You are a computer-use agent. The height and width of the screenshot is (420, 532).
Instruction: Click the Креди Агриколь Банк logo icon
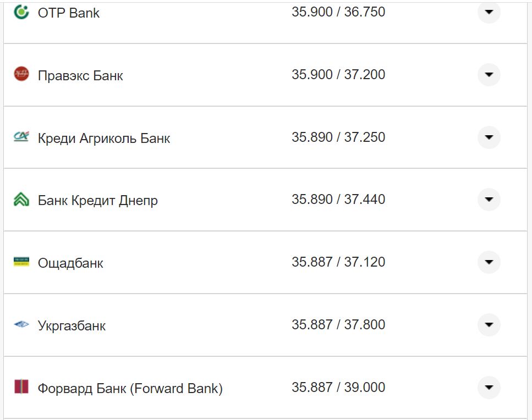tap(21, 137)
